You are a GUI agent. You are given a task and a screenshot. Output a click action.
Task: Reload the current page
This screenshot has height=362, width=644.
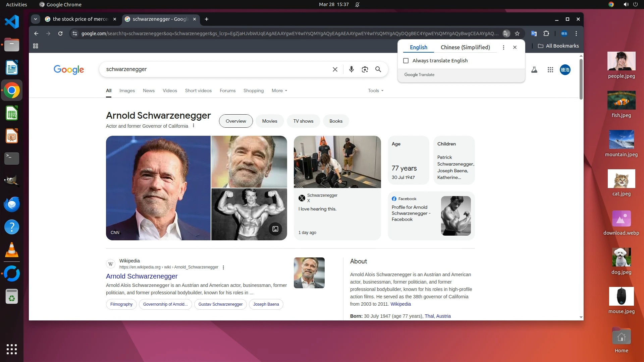coord(60,34)
